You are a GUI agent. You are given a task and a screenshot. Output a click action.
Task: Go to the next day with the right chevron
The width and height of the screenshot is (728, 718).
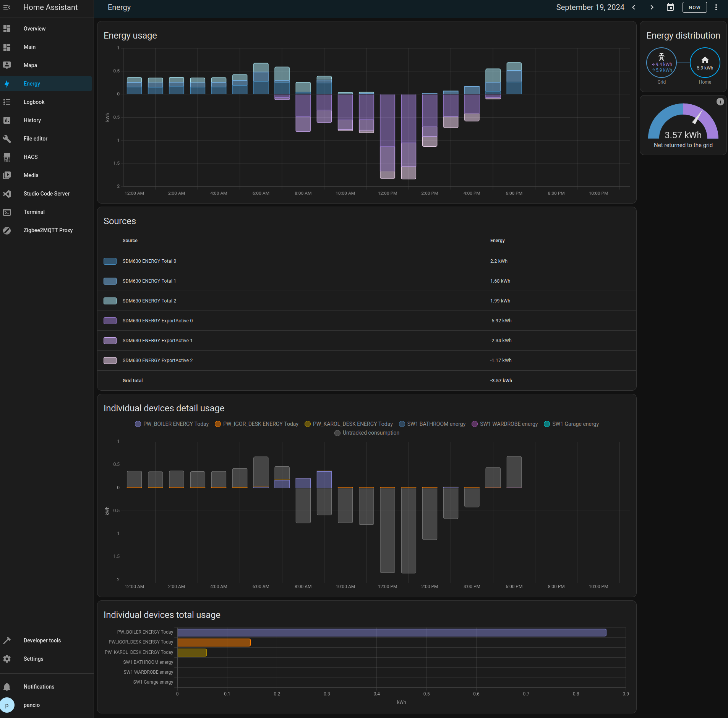point(652,7)
